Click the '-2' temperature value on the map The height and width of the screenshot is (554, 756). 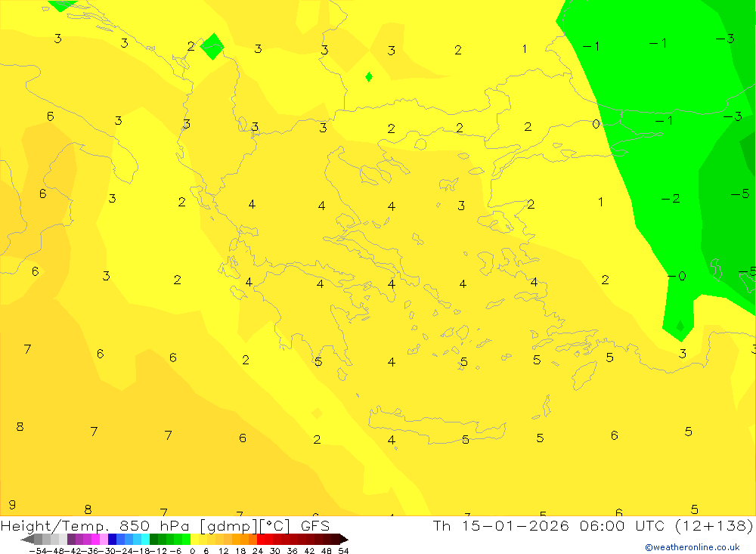tap(670, 198)
